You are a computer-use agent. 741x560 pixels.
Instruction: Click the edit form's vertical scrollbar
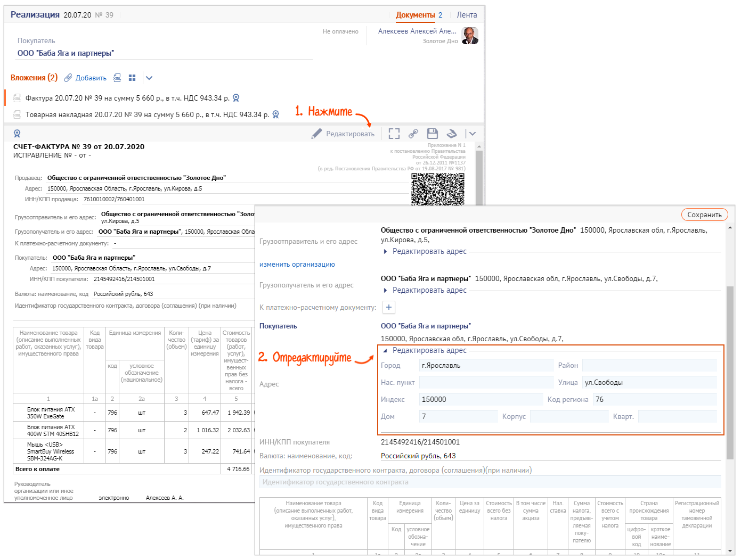730,373
